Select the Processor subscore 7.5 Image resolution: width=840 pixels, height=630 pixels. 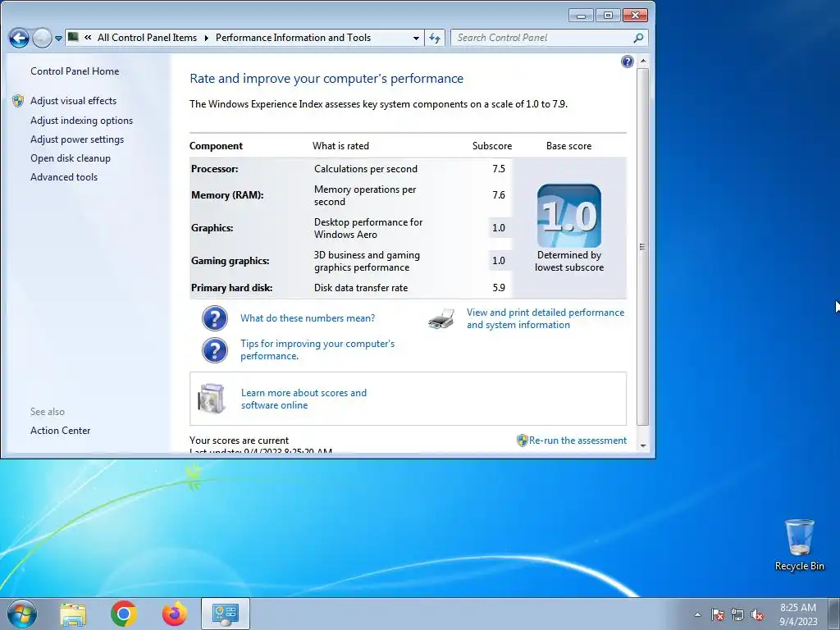tap(499, 169)
